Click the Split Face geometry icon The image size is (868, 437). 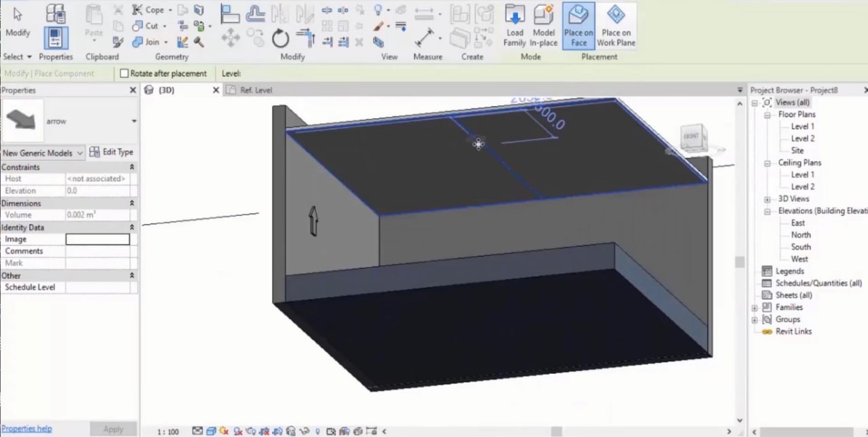click(199, 9)
